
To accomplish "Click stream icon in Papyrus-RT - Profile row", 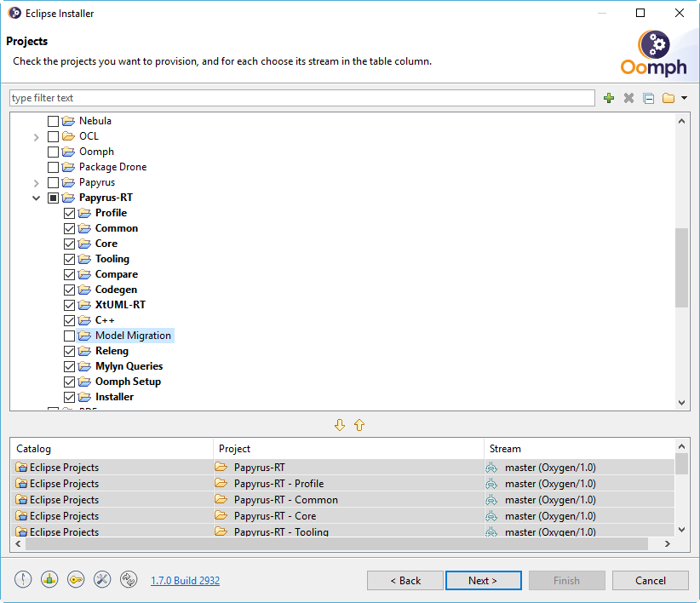I will [491, 484].
